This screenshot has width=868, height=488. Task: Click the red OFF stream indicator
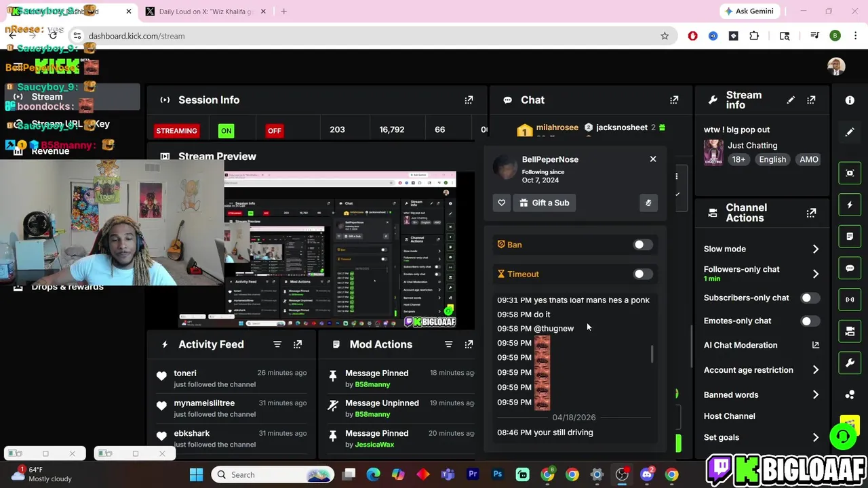pos(274,131)
